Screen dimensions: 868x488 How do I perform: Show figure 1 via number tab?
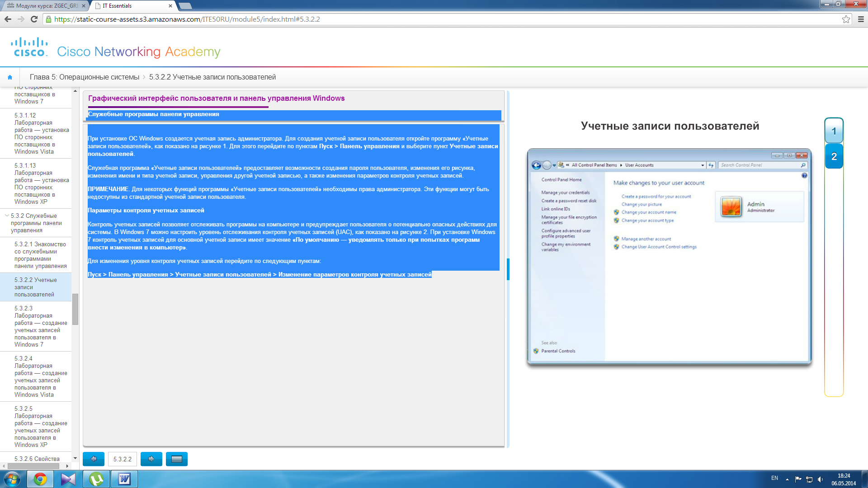pos(834,131)
